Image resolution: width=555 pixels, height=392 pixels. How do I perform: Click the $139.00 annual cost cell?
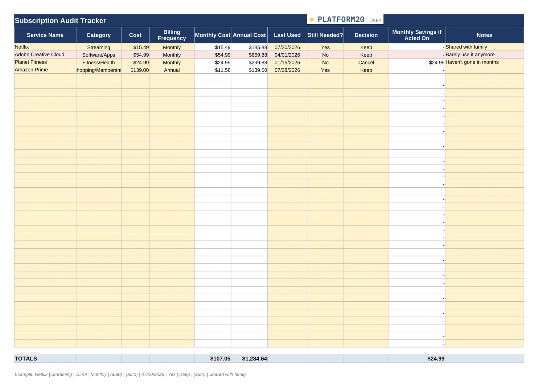pyautogui.click(x=249, y=70)
